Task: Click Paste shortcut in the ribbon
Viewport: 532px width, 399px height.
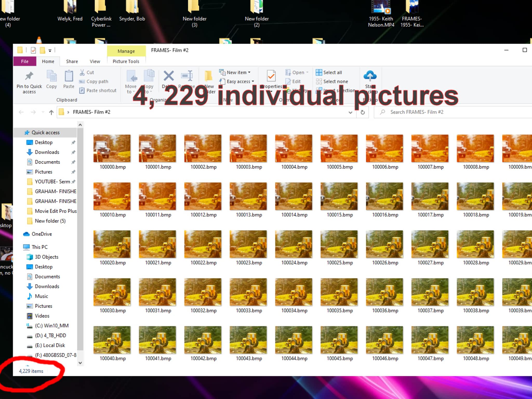Action: (x=98, y=90)
